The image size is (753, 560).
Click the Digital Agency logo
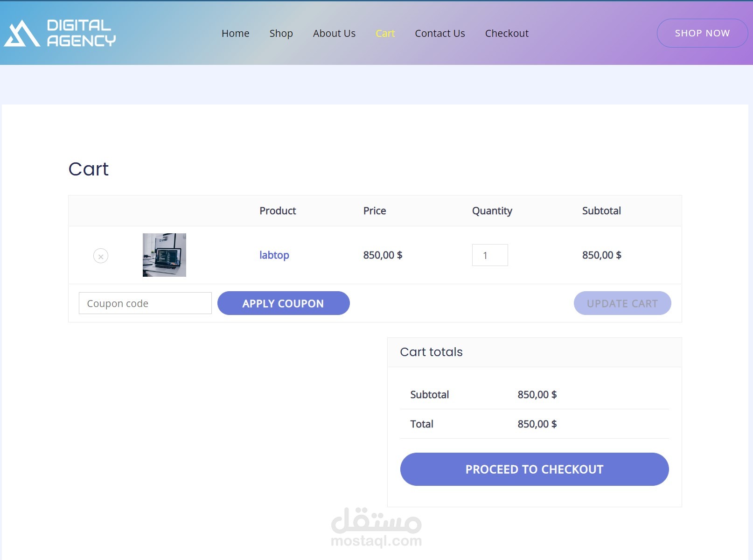60,33
